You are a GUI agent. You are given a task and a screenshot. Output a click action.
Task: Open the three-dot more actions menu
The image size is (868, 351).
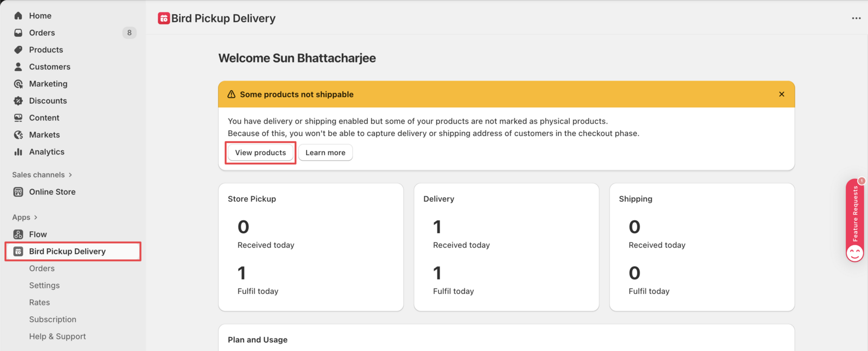coord(856,18)
